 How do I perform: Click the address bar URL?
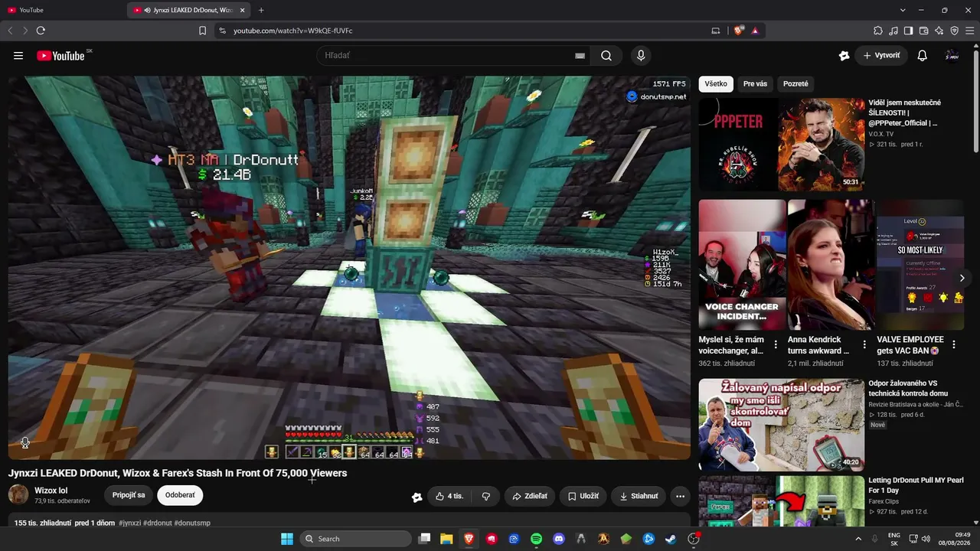tap(292, 31)
